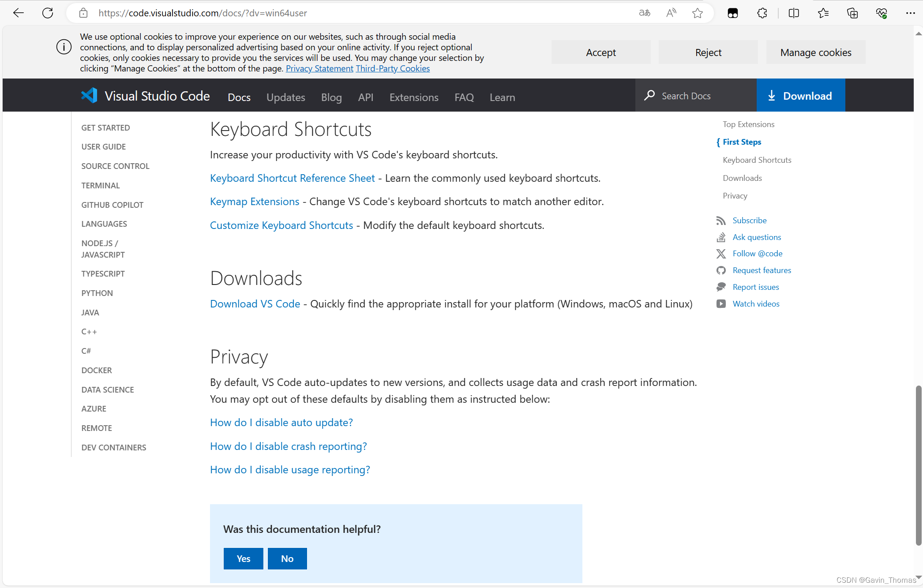Expand the GITHUB COPILOT section
The image size is (923, 588).
click(112, 204)
